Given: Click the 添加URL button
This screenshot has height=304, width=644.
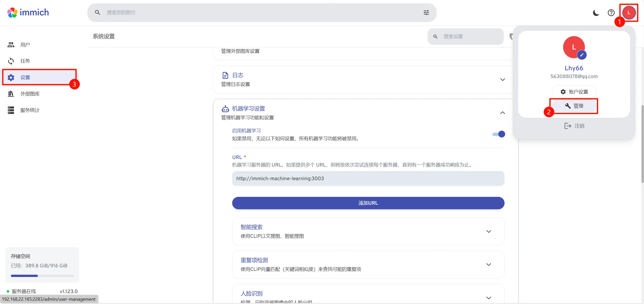Looking at the screenshot, I should click(x=368, y=203).
